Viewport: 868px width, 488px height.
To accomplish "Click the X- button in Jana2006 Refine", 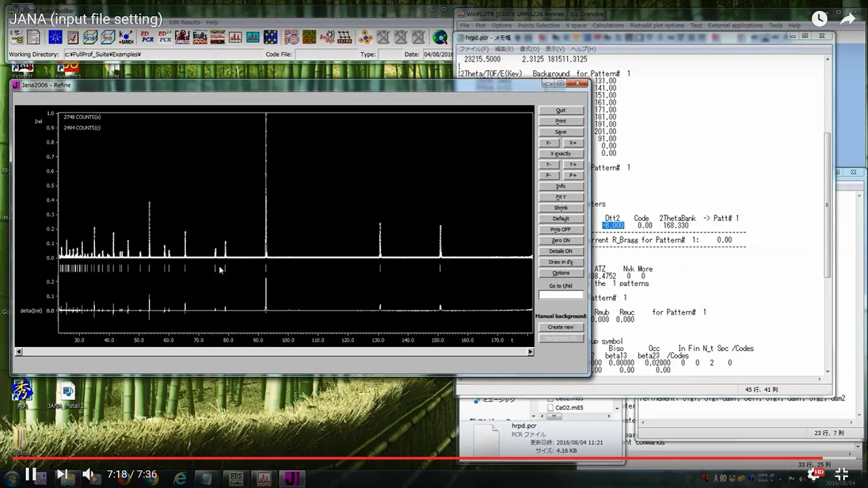I will click(x=549, y=143).
